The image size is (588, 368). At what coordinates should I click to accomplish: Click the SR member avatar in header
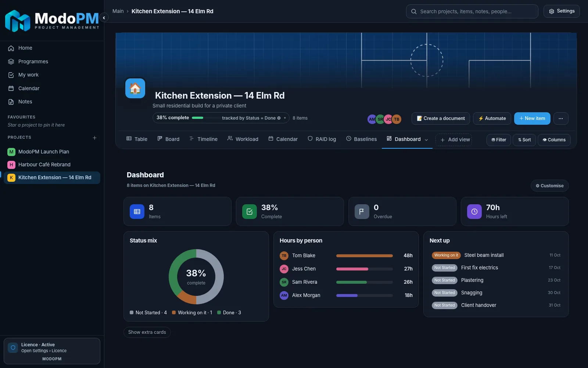[380, 119]
